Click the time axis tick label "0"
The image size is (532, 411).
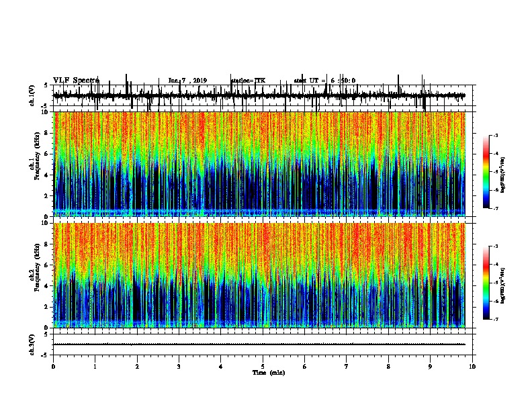click(x=53, y=366)
